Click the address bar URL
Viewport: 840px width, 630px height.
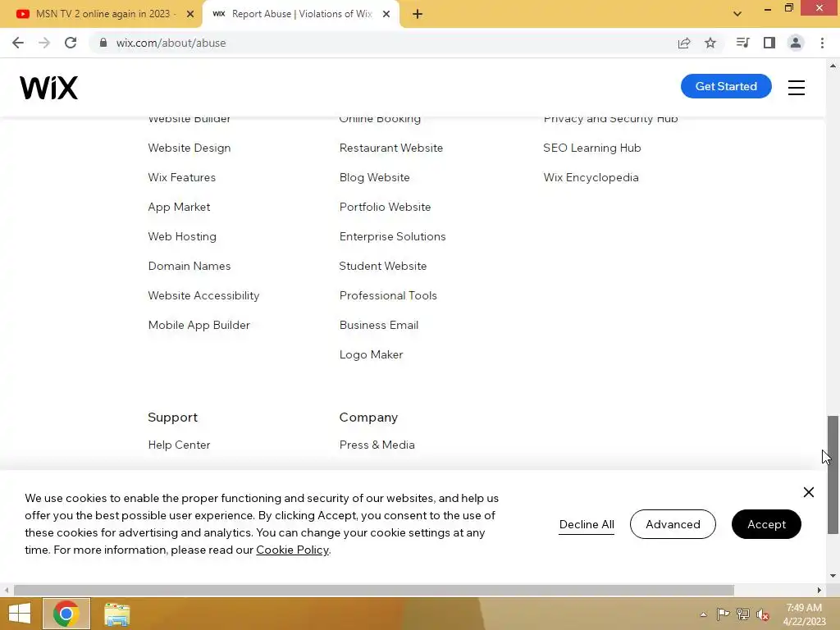tap(171, 43)
